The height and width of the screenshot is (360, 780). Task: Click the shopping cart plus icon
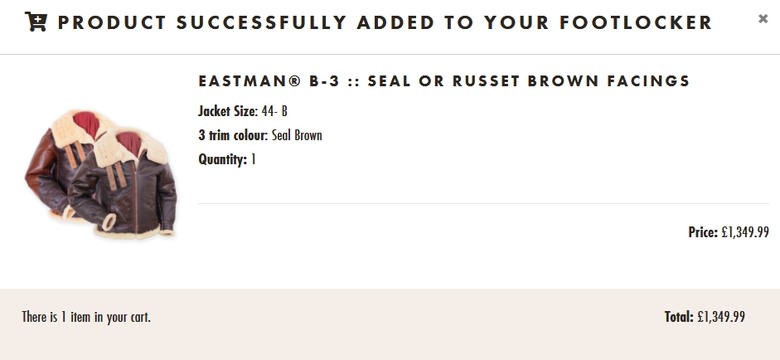(36, 22)
